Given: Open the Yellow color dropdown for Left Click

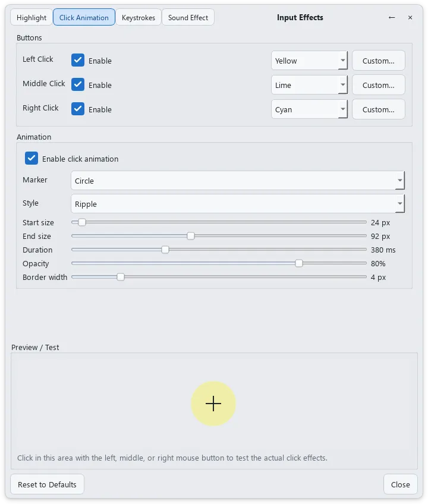Looking at the screenshot, I should pos(309,61).
